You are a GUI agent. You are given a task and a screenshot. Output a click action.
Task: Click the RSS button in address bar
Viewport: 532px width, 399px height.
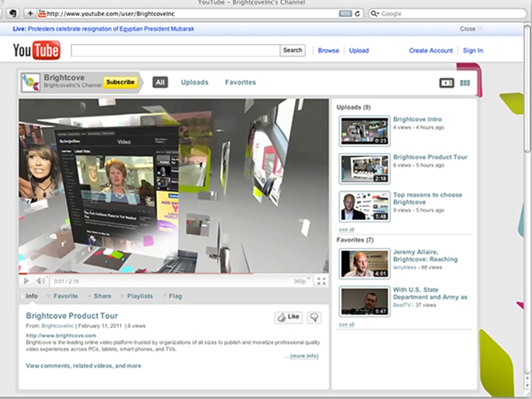pos(345,13)
